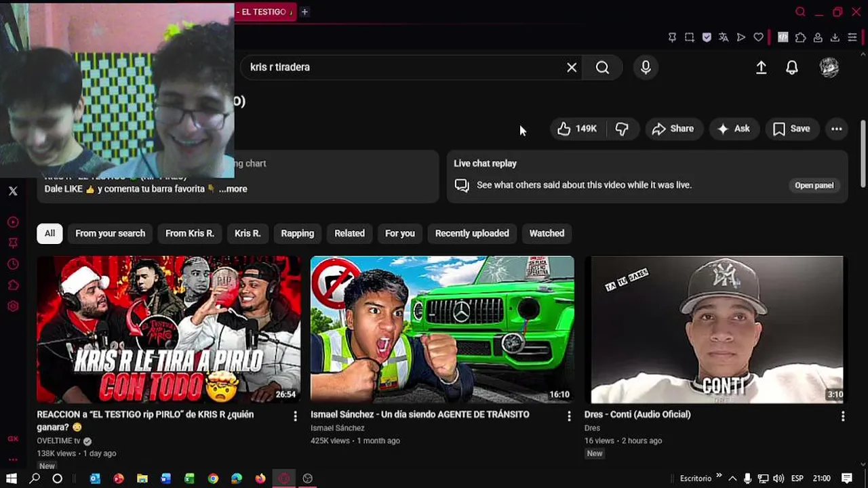
Task: Open the Windows Start menu
Action: click(x=12, y=479)
